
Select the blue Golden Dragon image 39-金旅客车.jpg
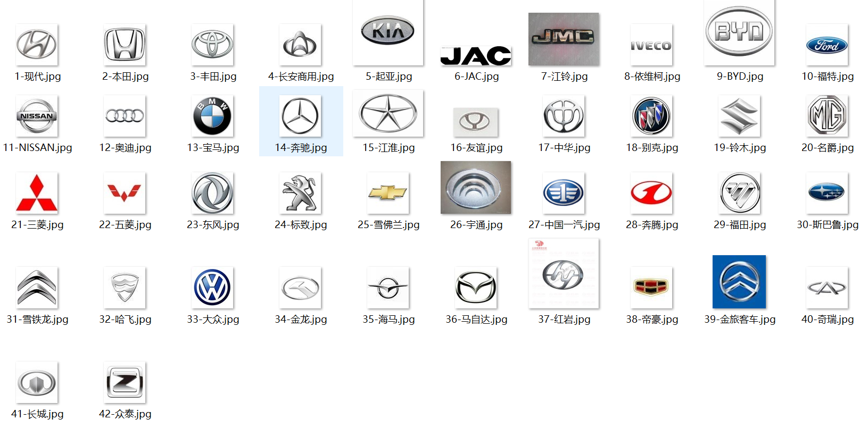739,282
